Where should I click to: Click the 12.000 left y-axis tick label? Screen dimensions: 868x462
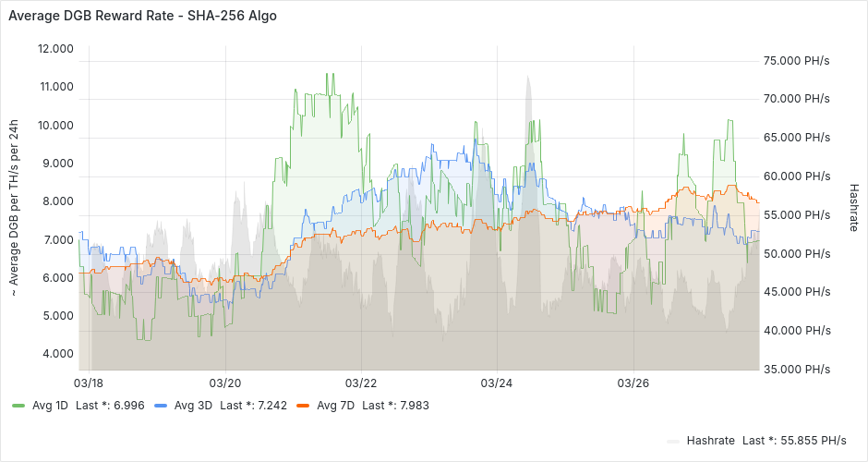click(55, 49)
